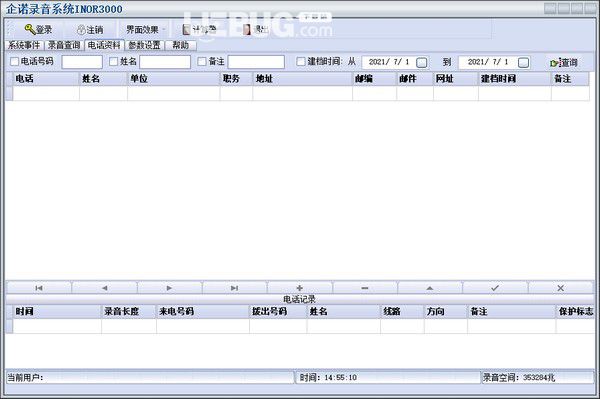600x399 pixels.
Task: Click the 职务 column header
Action: click(236, 79)
